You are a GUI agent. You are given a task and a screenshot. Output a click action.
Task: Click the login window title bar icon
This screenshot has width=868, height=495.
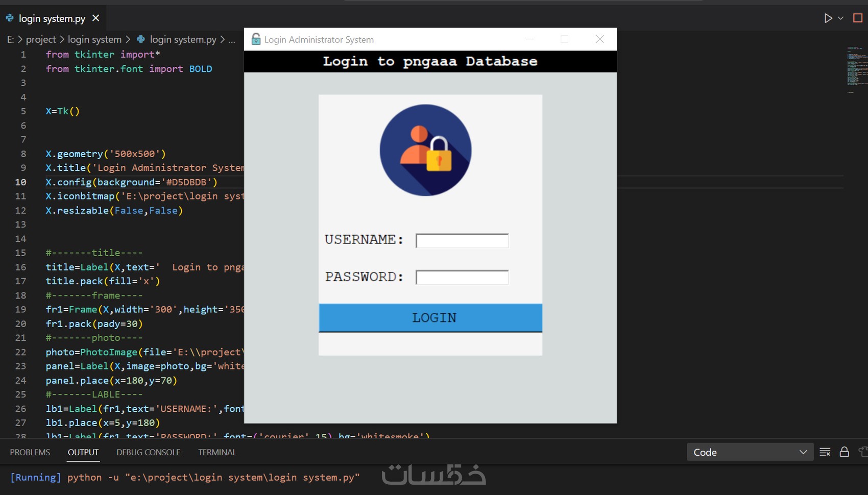point(256,39)
